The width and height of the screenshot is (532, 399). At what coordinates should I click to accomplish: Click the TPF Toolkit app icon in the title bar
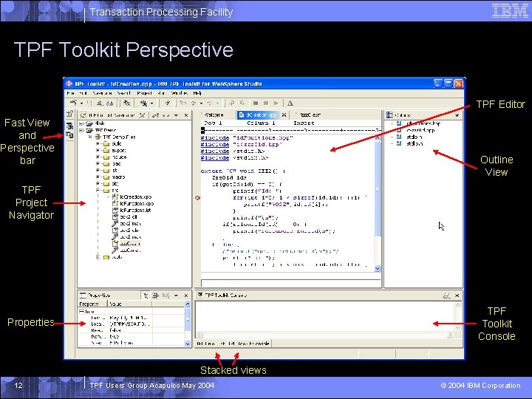pos(69,83)
